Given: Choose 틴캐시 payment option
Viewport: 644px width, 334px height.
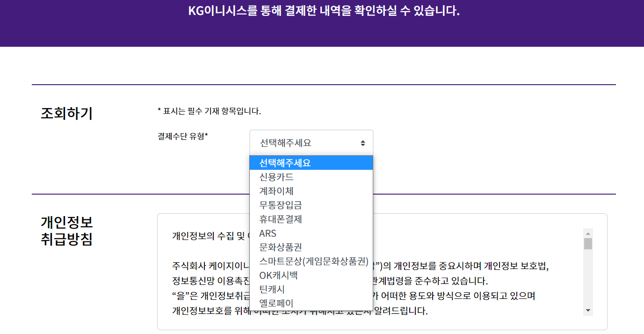Looking at the screenshot, I should (311, 289).
